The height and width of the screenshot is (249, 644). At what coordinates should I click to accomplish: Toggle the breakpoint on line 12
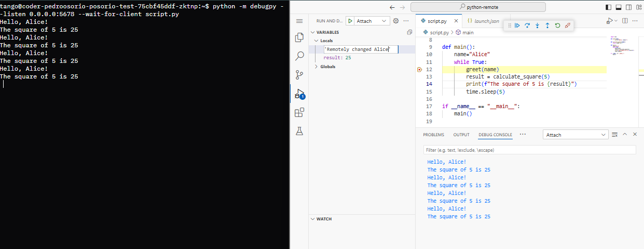[x=419, y=69]
